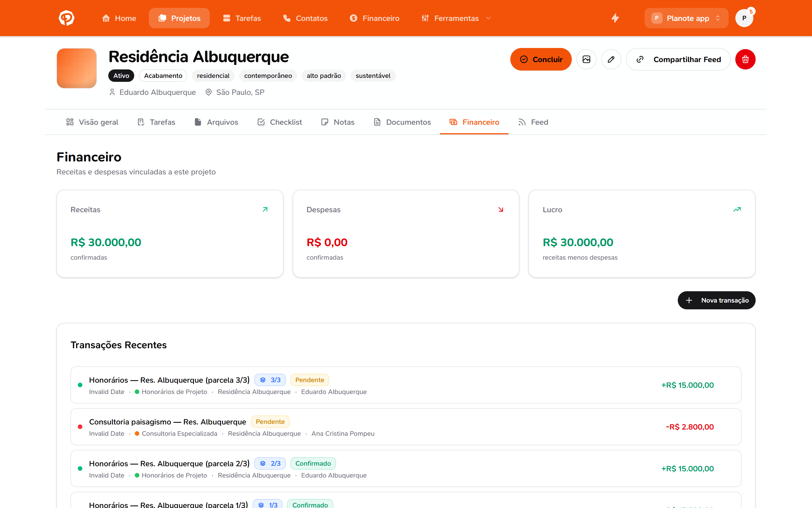The width and height of the screenshot is (812, 508).
Task: Click the pencil edit project icon
Action: coord(611,60)
